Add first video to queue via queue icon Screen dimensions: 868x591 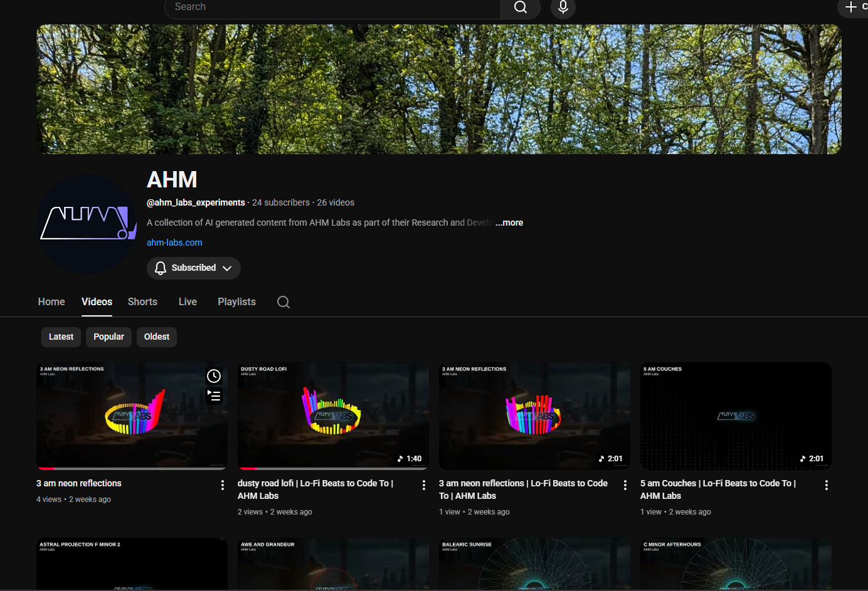[x=214, y=396]
